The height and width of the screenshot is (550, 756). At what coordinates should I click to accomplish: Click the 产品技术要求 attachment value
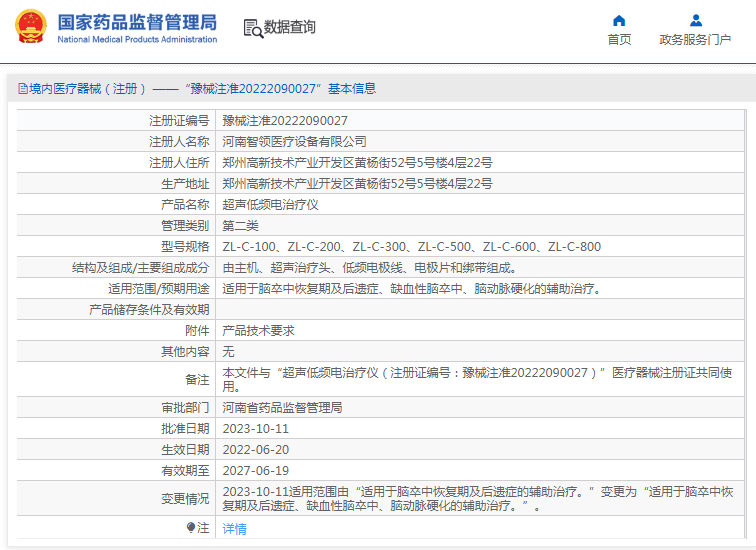click(258, 331)
